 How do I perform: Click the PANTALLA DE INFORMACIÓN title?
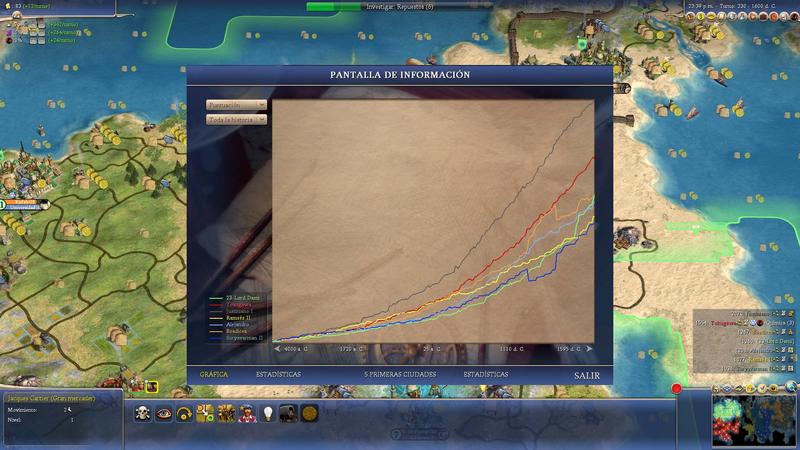(x=399, y=75)
